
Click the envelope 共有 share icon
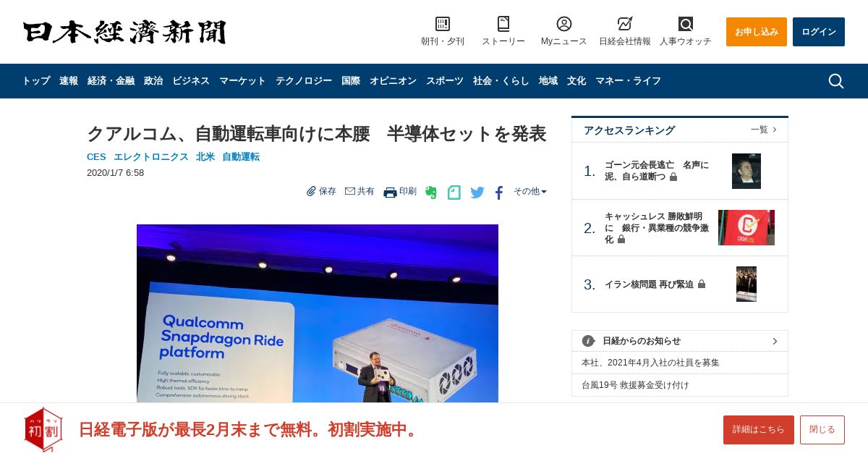point(350,191)
